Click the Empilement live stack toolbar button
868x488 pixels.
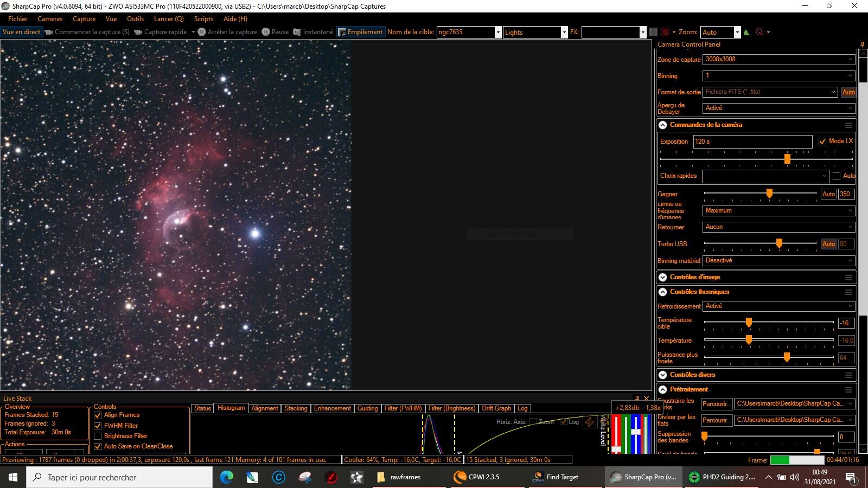click(x=360, y=32)
